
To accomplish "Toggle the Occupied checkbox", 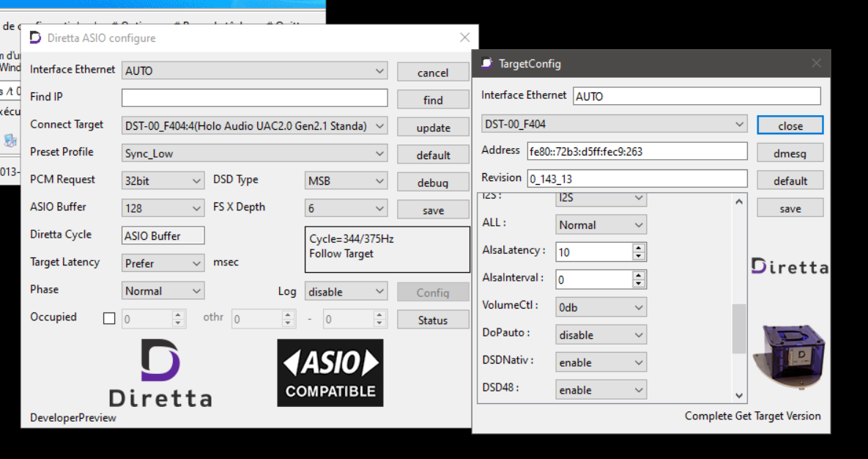I will pos(109,318).
